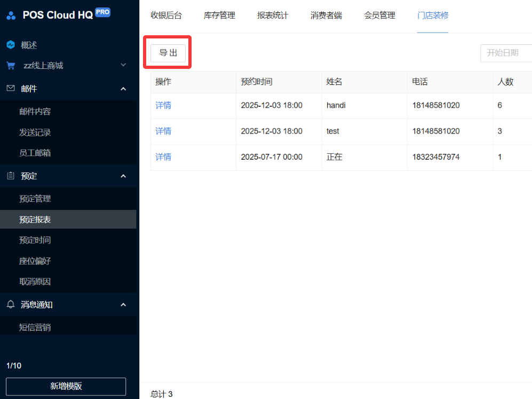Switch to the 库存管理 tab
532x399 pixels.
(x=219, y=15)
